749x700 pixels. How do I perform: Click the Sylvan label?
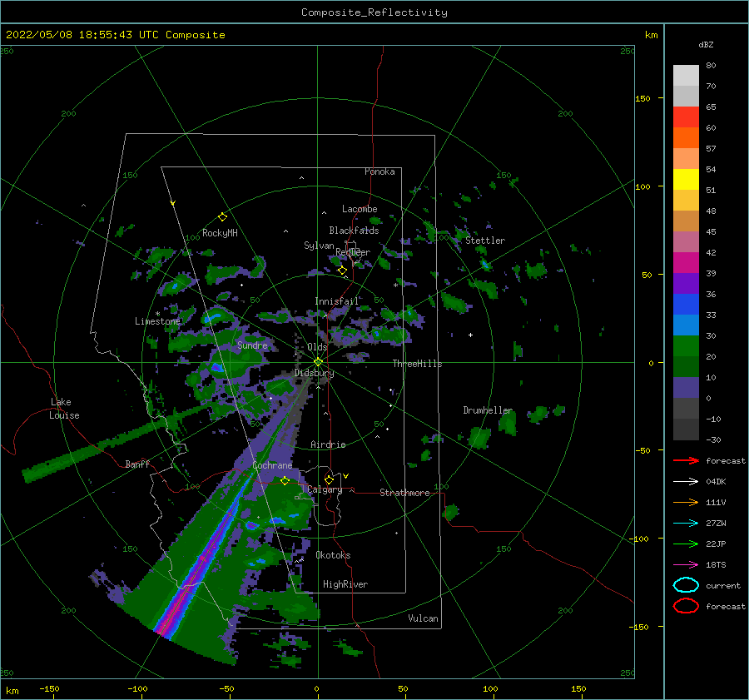(x=319, y=246)
